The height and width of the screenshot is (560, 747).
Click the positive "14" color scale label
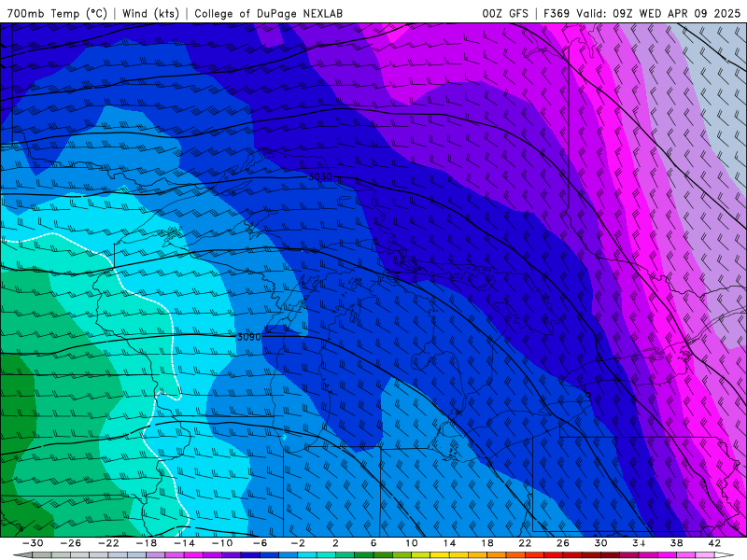pos(449,543)
